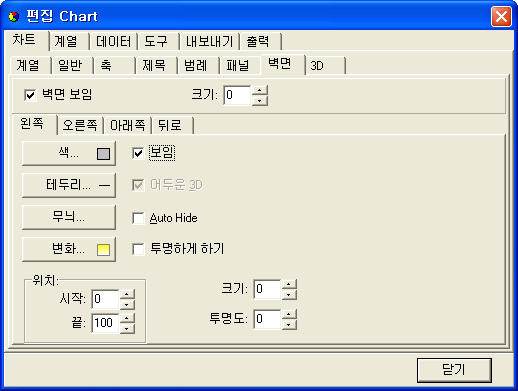518x391 pixels.
Task: Open the 내보내기 tab
Action: (x=209, y=42)
